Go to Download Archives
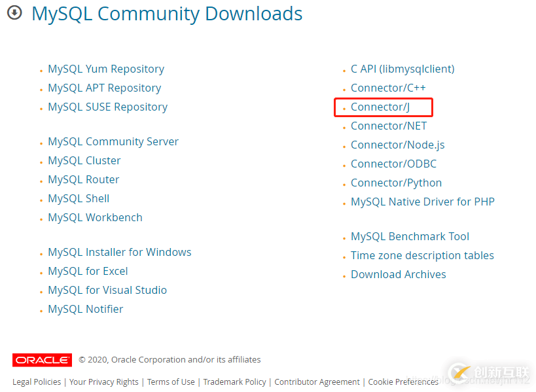This screenshot has height=392, width=536. [398, 274]
